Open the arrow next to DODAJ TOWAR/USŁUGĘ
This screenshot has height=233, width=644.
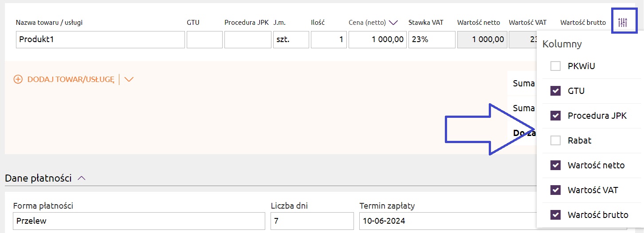(x=129, y=79)
